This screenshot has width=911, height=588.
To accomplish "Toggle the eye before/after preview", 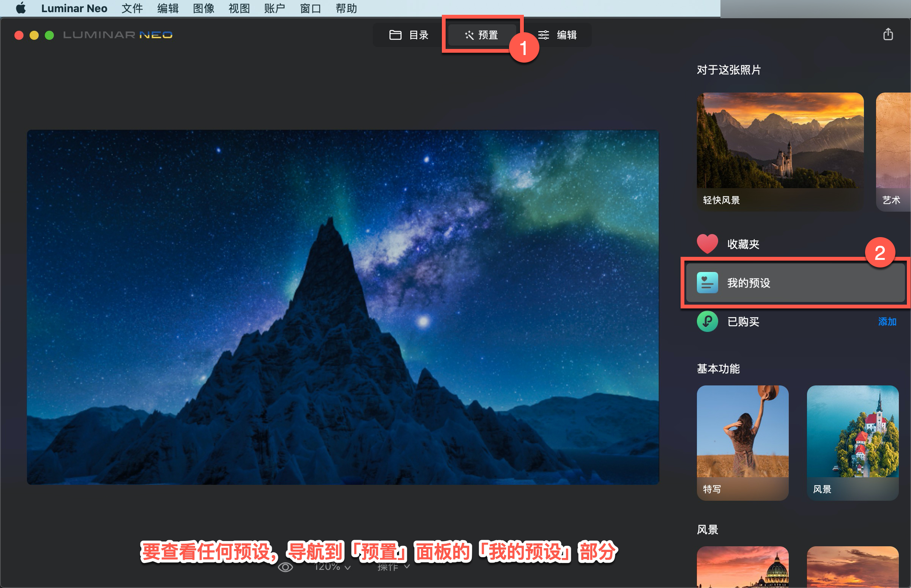I will (285, 567).
